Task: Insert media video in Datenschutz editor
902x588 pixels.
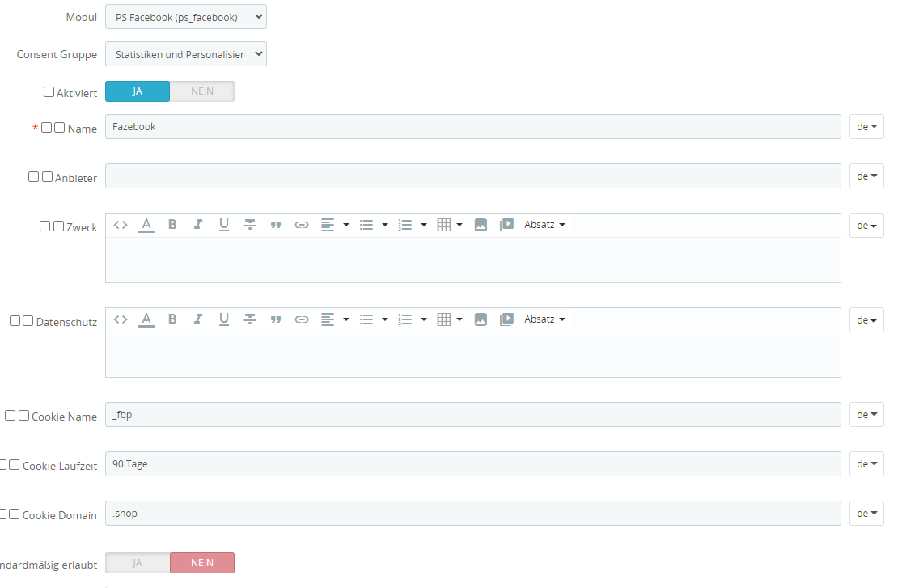Action: 506,319
